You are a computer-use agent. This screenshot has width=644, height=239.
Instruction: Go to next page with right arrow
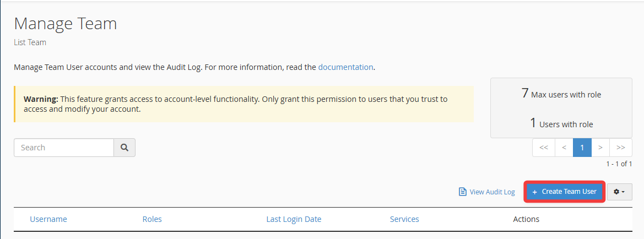(600, 148)
